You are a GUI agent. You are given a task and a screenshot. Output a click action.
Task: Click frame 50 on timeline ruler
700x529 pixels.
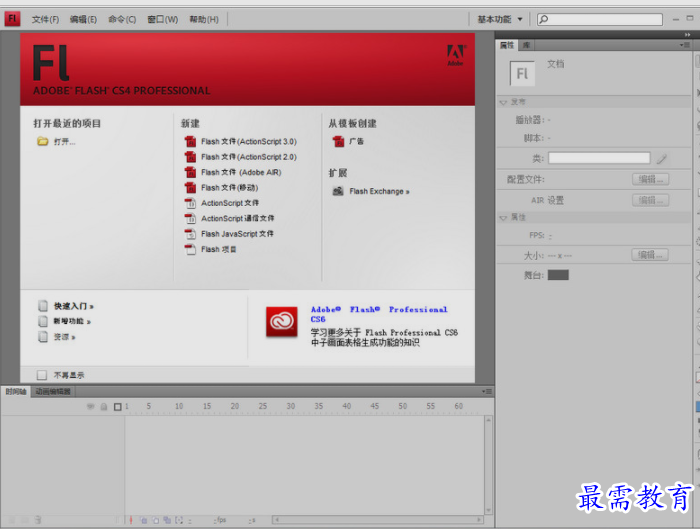(x=403, y=406)
